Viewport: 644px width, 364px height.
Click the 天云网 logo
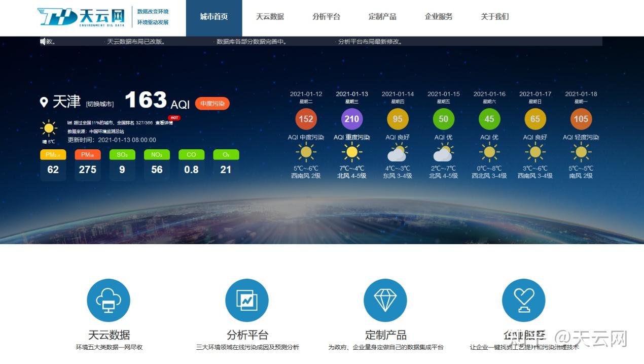(x=81, y=17)
